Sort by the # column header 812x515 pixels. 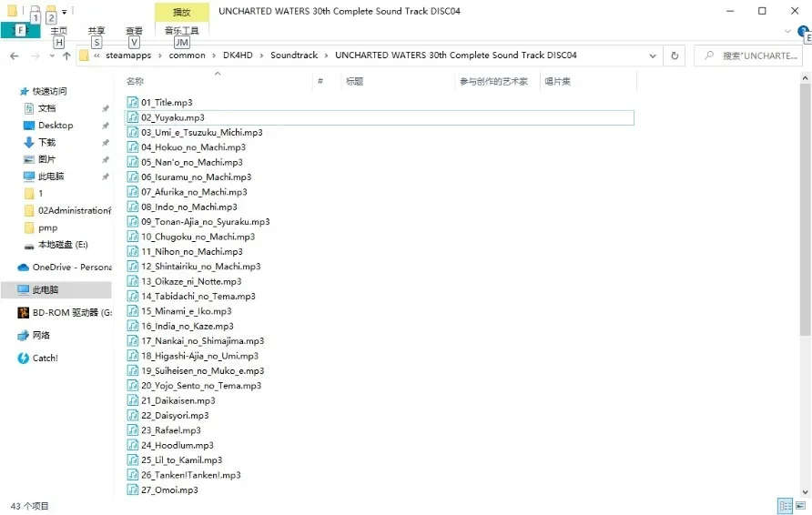(x=320, y=81)
